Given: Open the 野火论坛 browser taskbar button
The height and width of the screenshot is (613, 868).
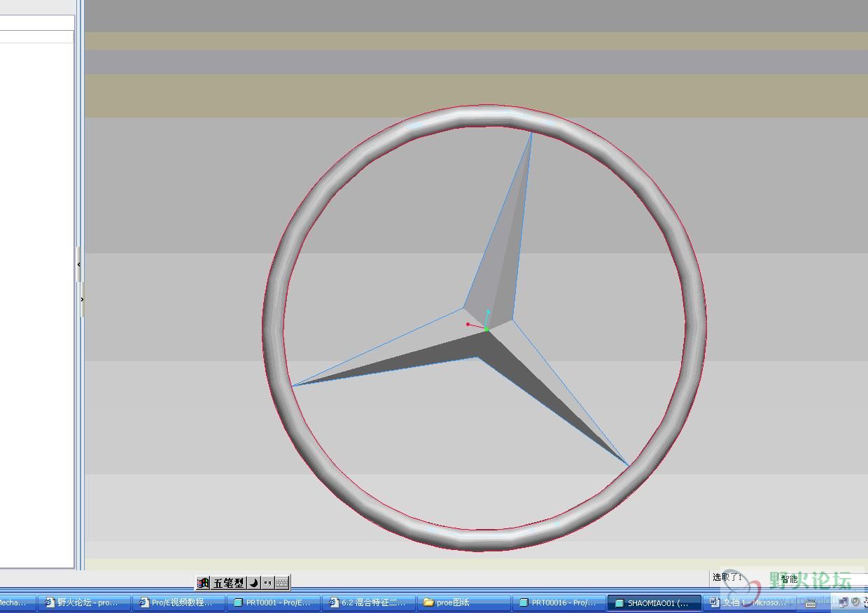Looking at the screenshot, I should click(83, 603).
